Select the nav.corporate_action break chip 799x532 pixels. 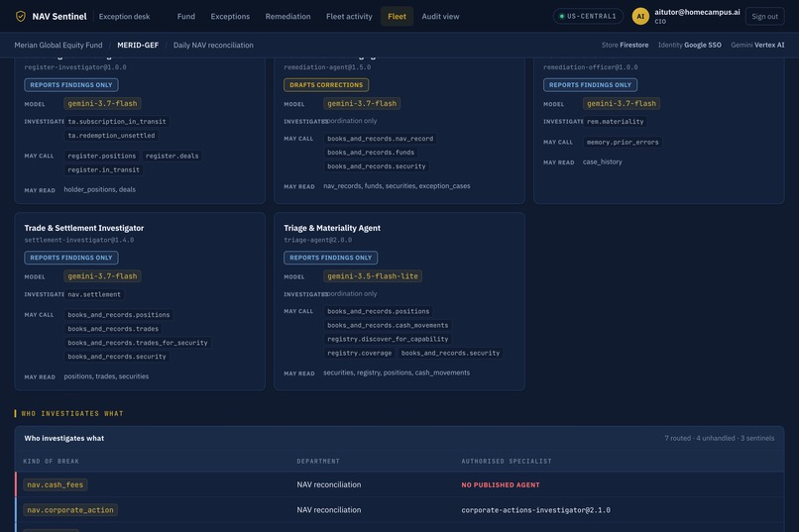tap(70, 510)
